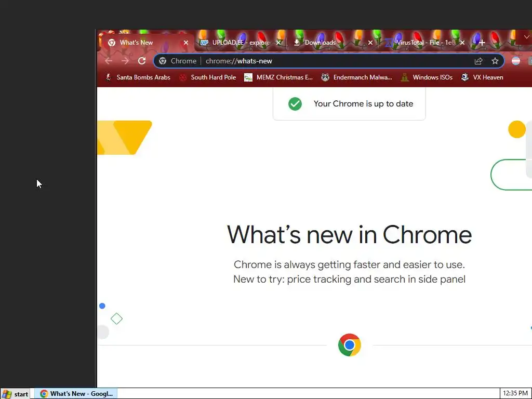
Task: Click the Chrome site info chip
Action: tap(178, 61)
